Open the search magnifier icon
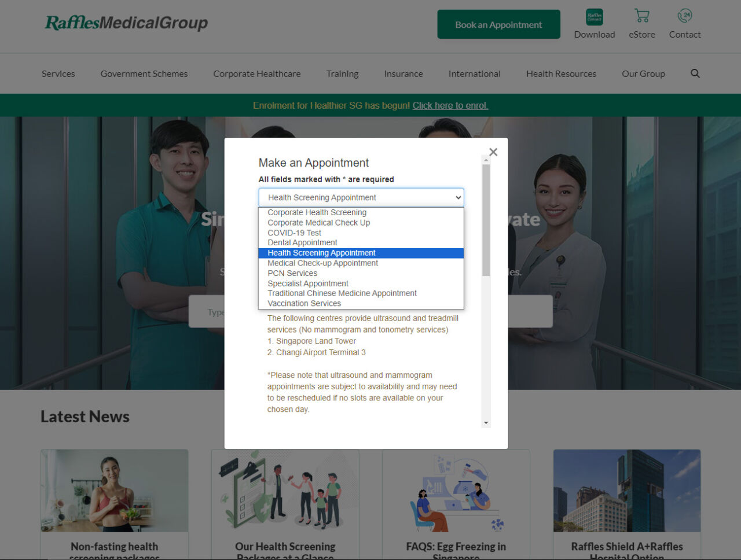Image resolution: width=741 pixels, height=560 pixels. coord(695,73)
